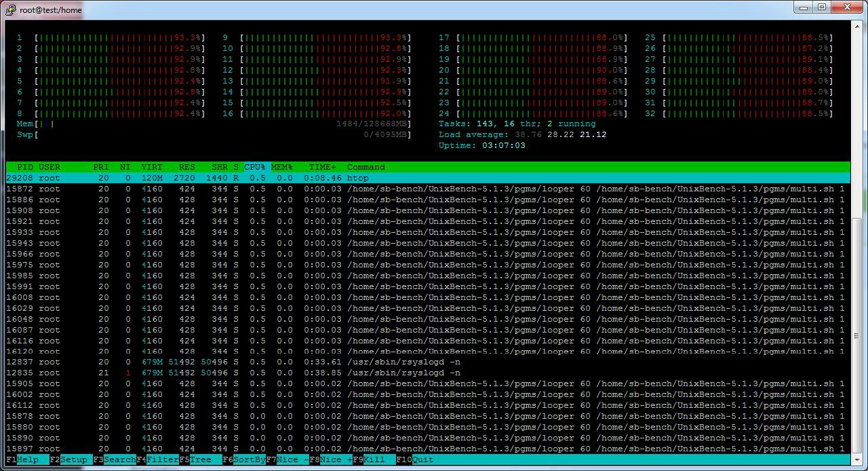Select process row with PID 16048

(427, 319)
